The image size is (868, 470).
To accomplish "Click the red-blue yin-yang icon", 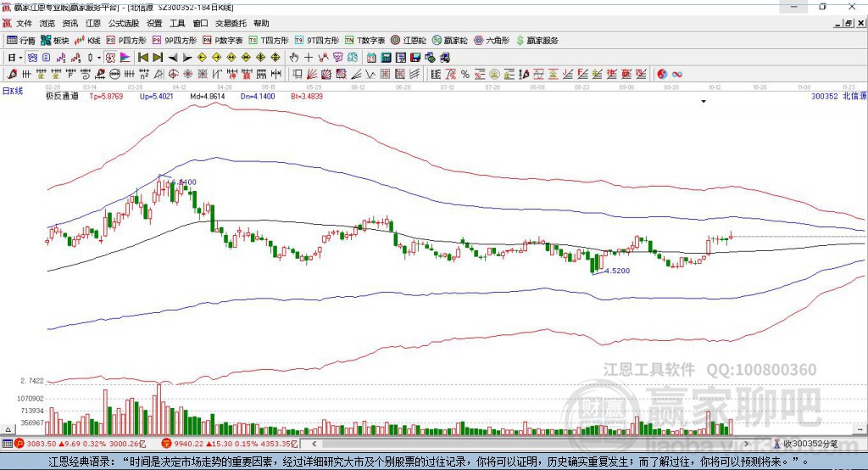I will tap(662, 75).
